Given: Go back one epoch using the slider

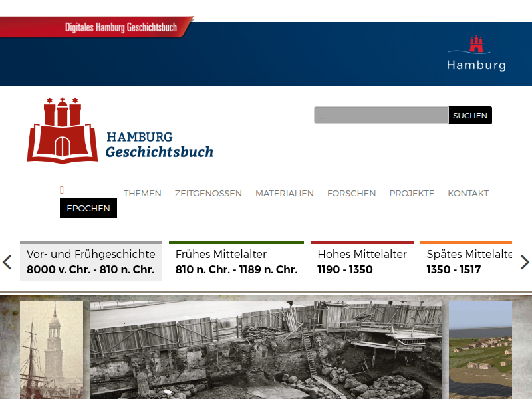Looking at the screenshot, I should (x=7, y=262).
